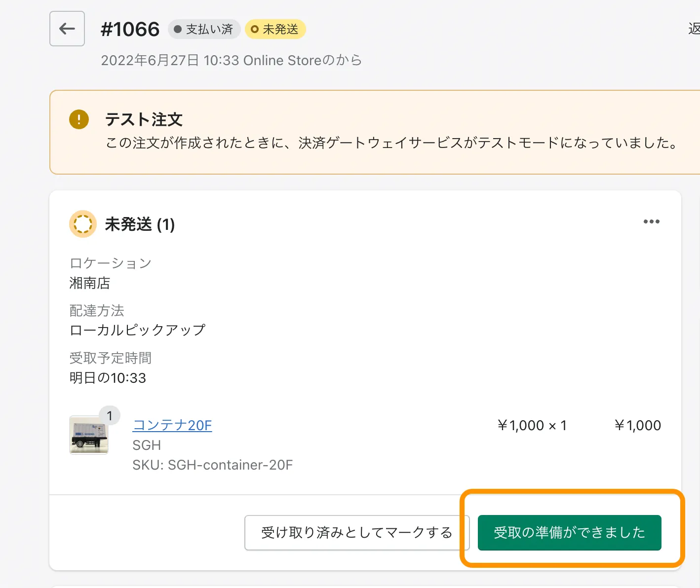700x588 pixels.
Task: Click the partially visible 返 action at top right
Action: click(694, 29)
